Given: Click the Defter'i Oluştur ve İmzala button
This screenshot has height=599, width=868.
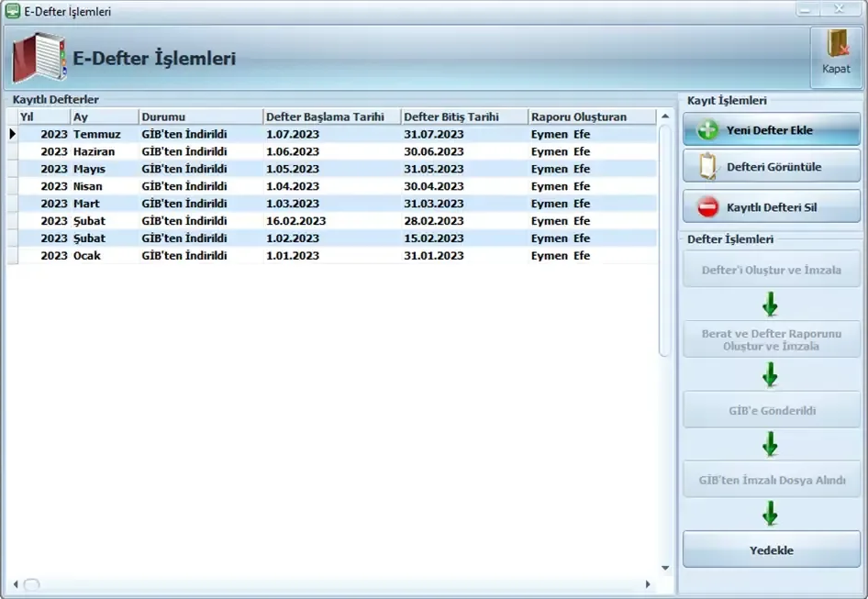Looking at the screenshot, I should [771, 270].
